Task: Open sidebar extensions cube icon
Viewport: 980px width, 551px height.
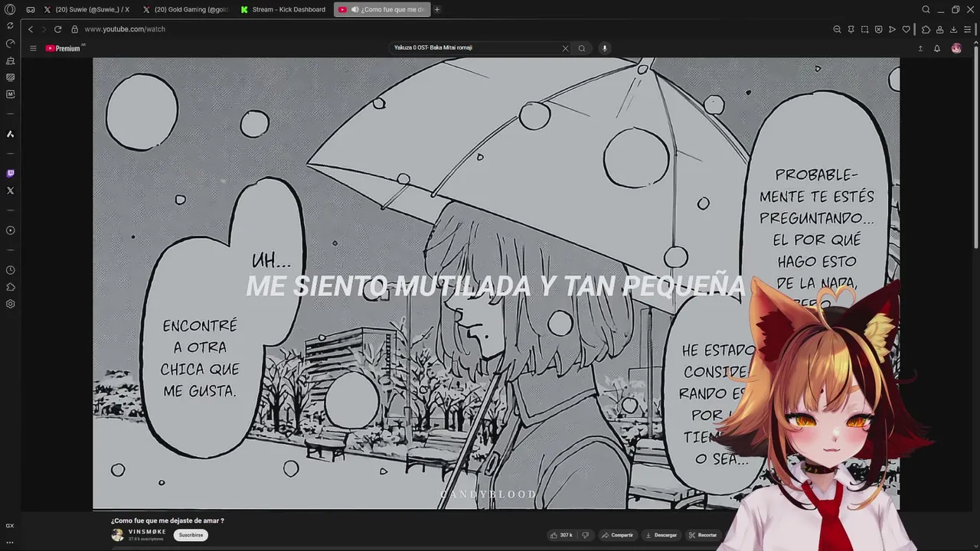Action: [10, 287]
